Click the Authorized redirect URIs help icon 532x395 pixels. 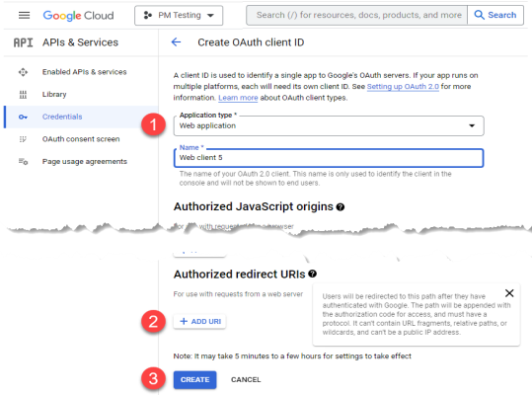(x=313, y=274)
